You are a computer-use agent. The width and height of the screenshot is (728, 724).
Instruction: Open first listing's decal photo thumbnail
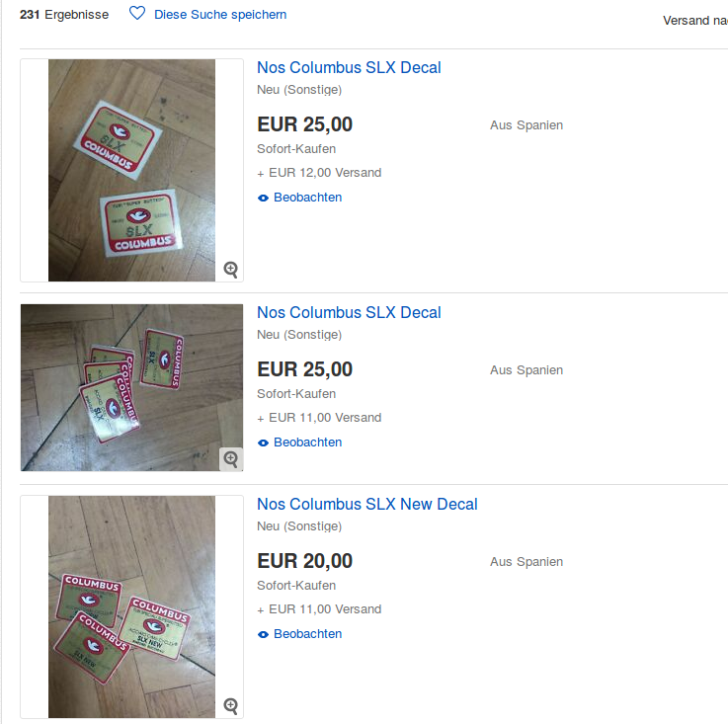[131, 170]
